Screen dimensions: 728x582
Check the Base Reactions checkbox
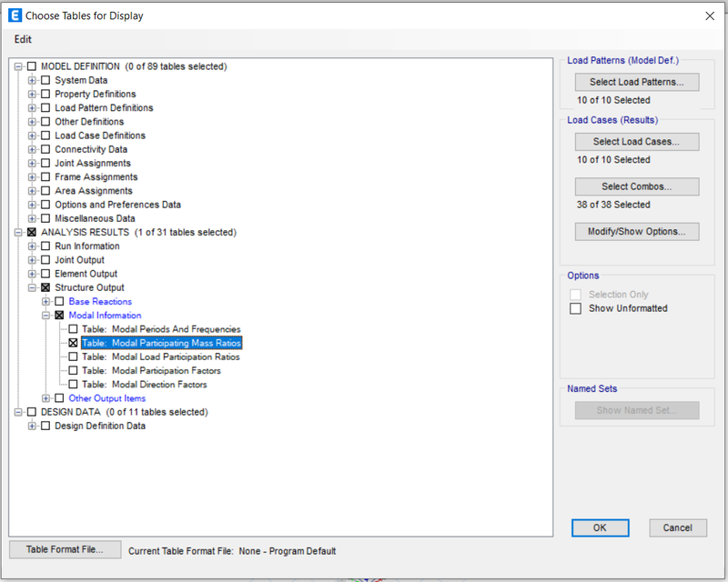[x=59, y=302]
